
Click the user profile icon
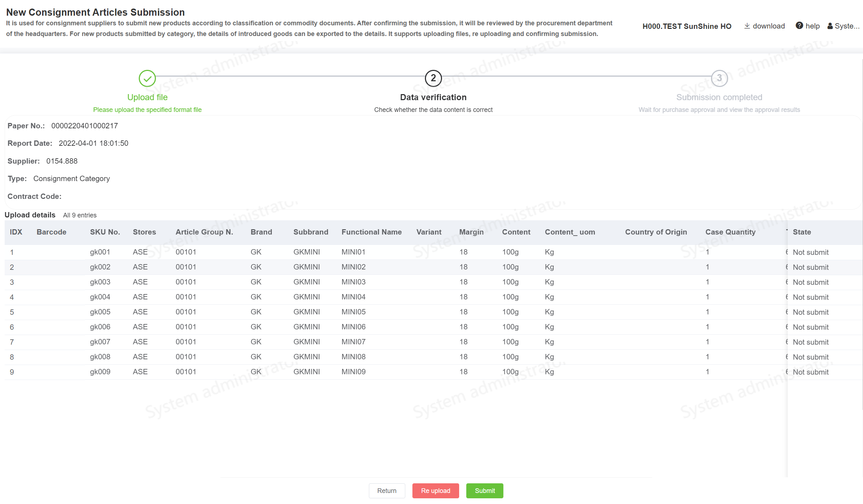click(x=830, y=26)
